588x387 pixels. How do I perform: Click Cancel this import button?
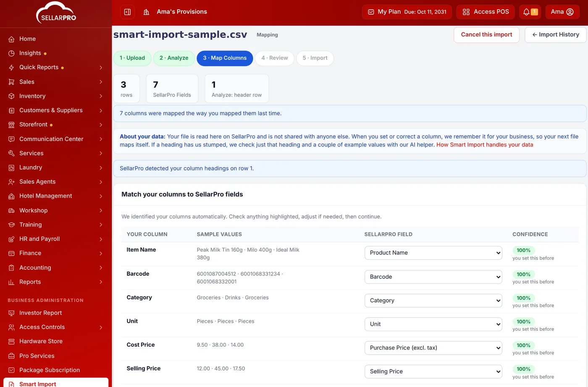486,35
